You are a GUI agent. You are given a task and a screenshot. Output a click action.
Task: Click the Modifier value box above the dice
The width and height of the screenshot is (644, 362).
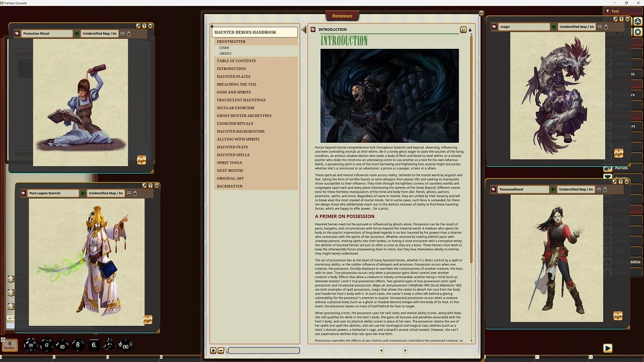point(9,345)
